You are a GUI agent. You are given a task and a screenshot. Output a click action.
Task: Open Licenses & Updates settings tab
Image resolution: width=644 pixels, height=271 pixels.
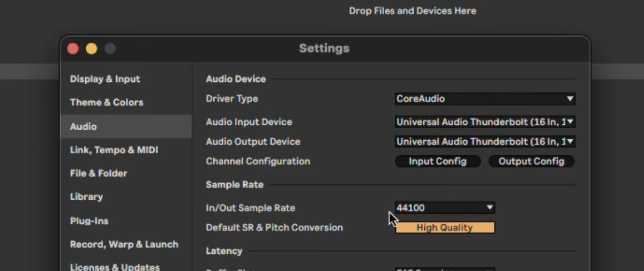tap(115, 267)
